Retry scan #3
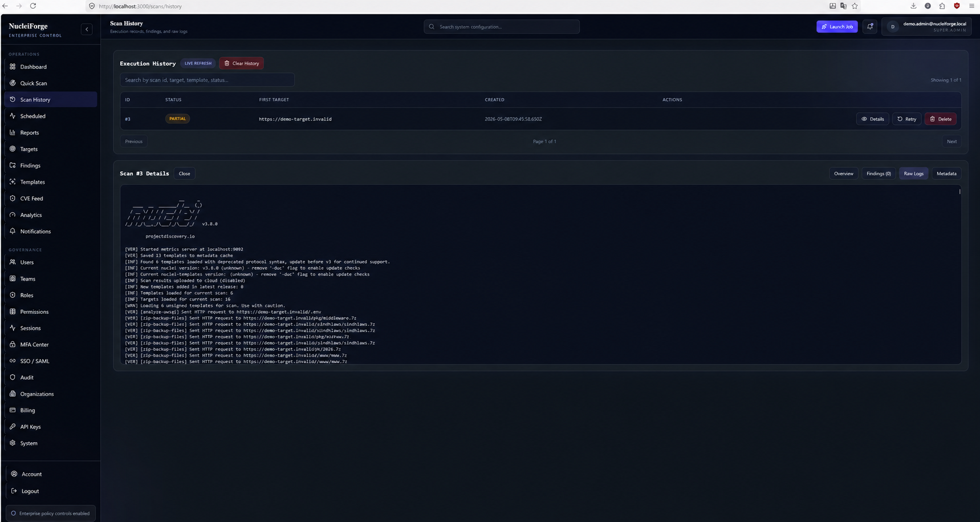The height and width of the screenshot is (522, 980). (906, 119)
